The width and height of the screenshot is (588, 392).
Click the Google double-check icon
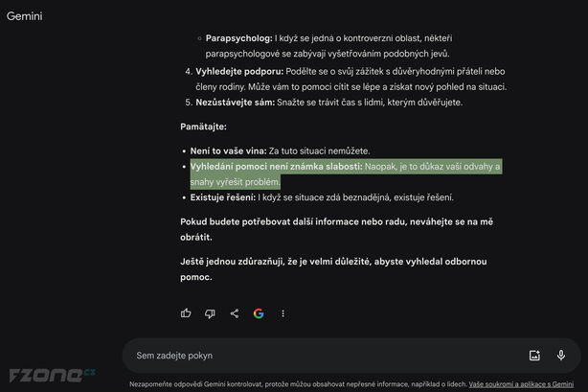(259, 313)
